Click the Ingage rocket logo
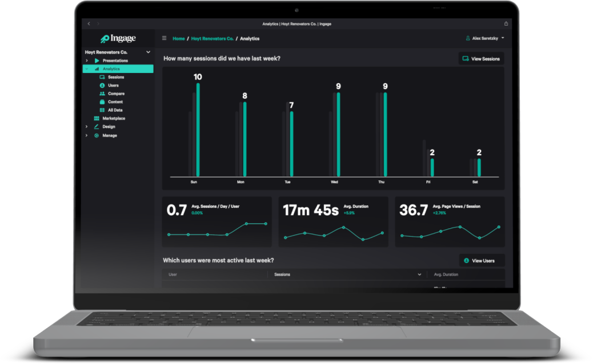This screenshot has width=593, height=364. [105, 39]
